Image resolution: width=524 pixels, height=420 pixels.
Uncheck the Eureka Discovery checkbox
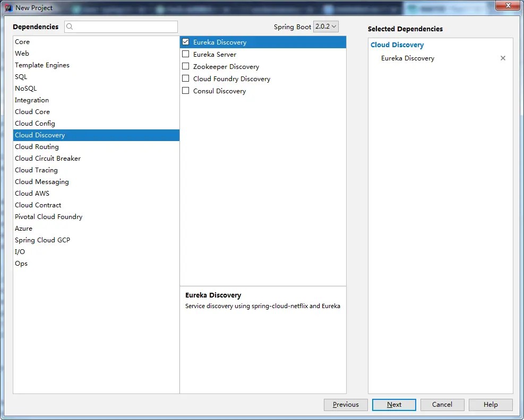(186, 42)
